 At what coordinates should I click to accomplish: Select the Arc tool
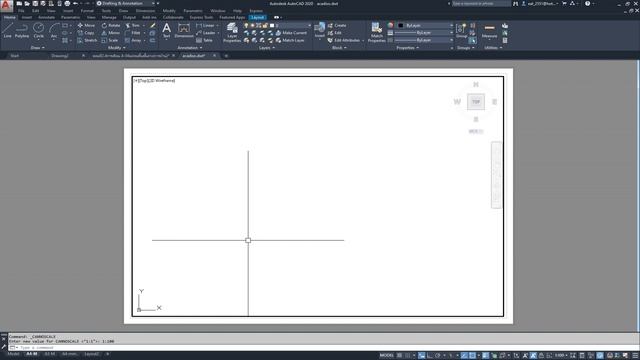point(54,31)
